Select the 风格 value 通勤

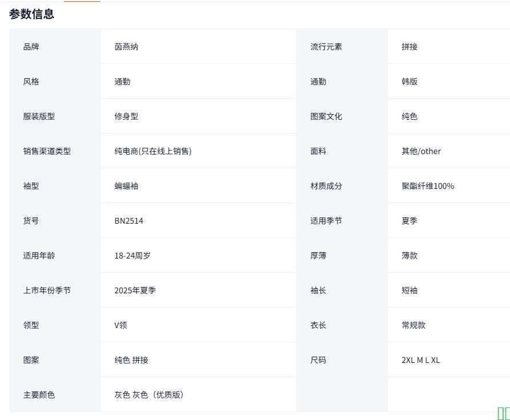tap(122, 82)
